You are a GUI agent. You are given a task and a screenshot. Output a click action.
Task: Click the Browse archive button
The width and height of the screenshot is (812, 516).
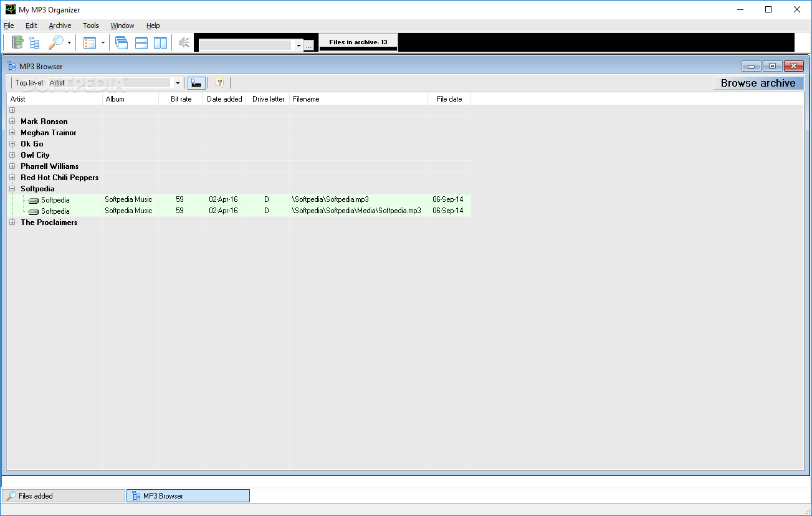pos(758,83)
